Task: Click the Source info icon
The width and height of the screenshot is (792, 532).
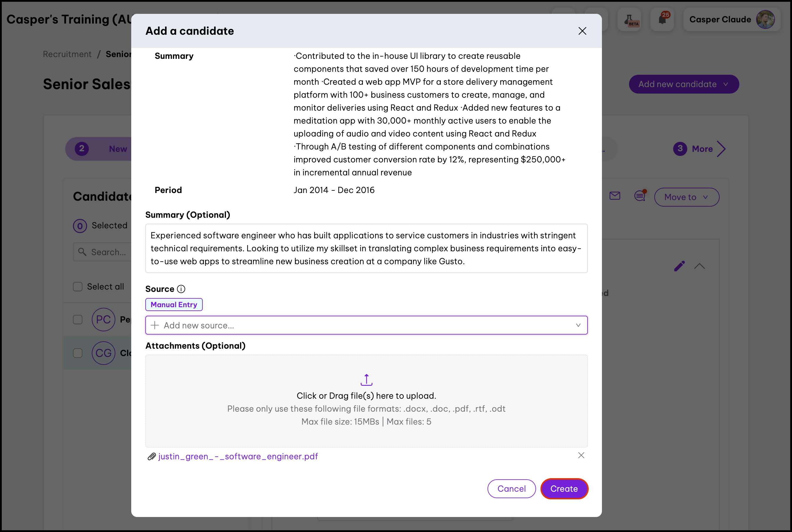Action: (181, 289)
